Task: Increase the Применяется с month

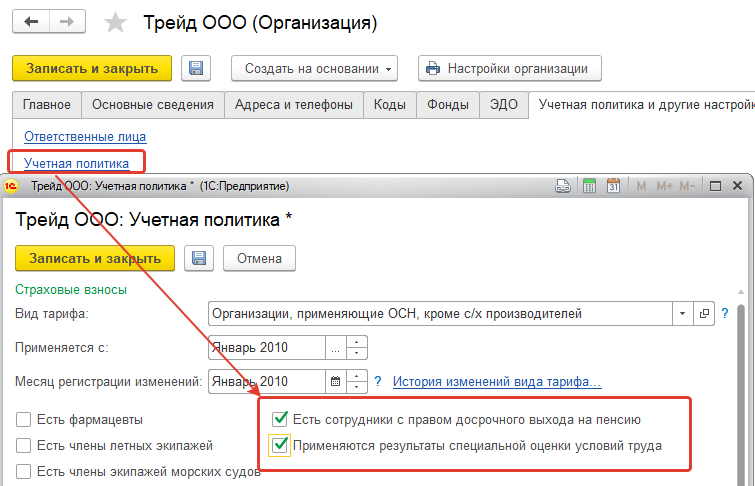Action: click(357, 342)
